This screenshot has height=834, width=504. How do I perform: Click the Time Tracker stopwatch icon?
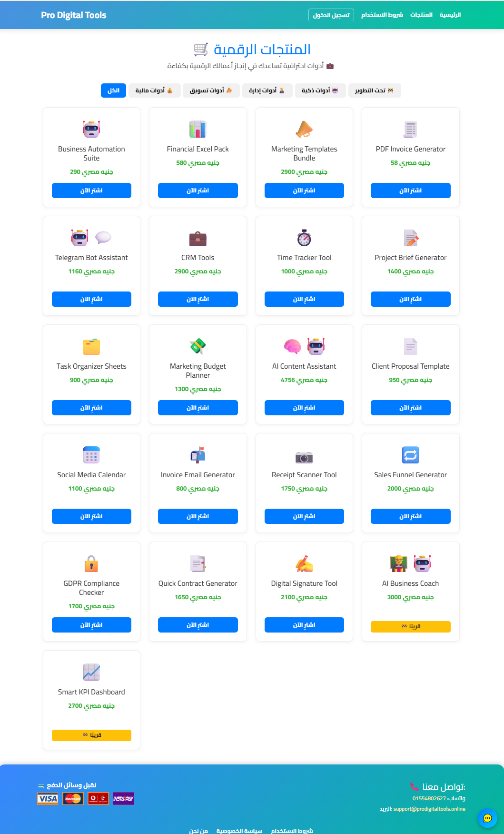point(304,238)
